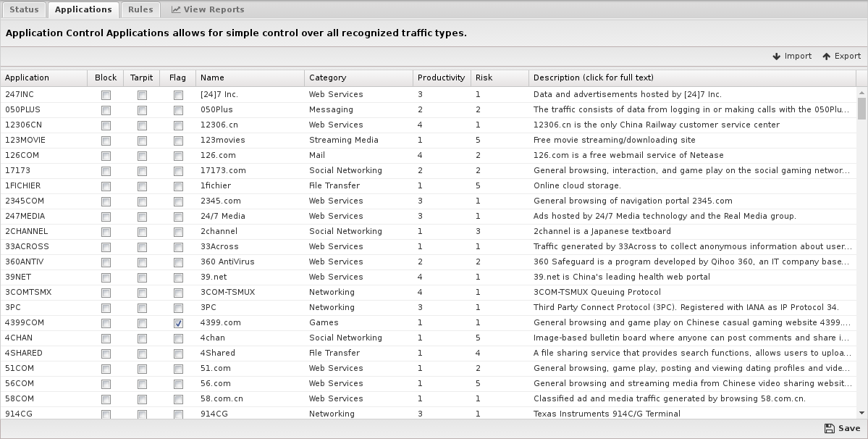Sort by Name column header

coord(250,78)
